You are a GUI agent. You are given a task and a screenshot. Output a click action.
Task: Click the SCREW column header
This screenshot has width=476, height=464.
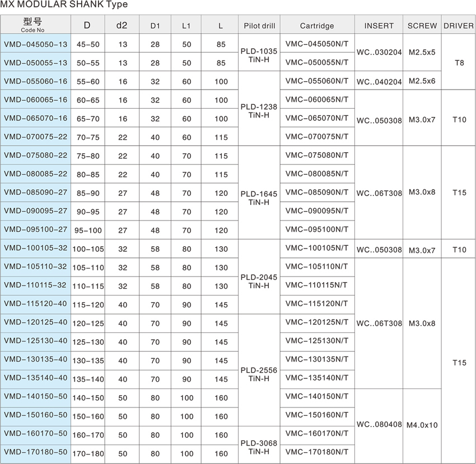pyautogui.click(x=422, y=26)
